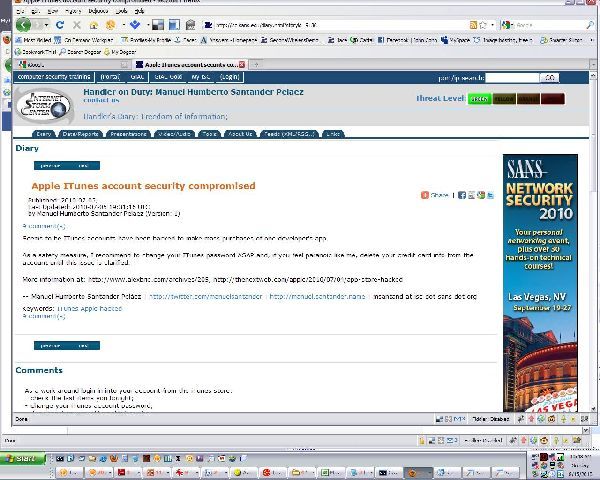Click the 'contact us' link in header
600x480 pixels.
point(101,100)
